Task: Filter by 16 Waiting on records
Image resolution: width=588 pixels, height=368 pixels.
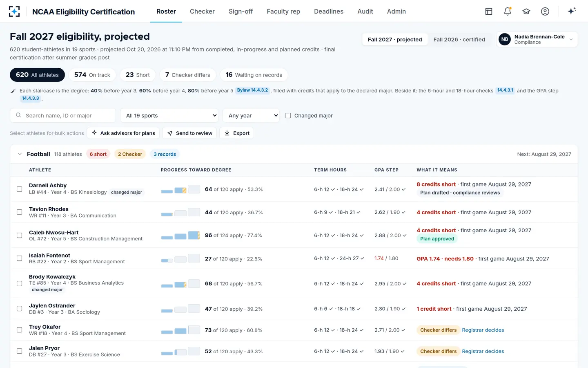Action: (254, 75)
